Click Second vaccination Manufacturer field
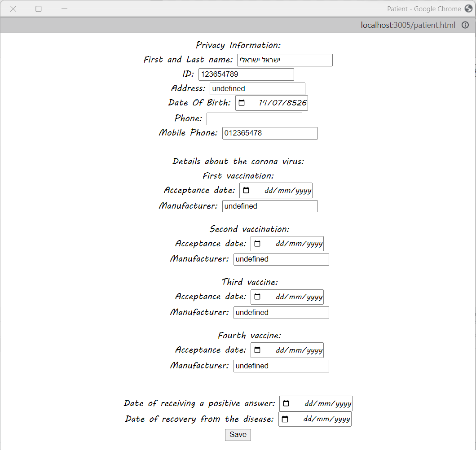Image resolution: width=476 pixels, height=450 pixels. pos(281,259)
